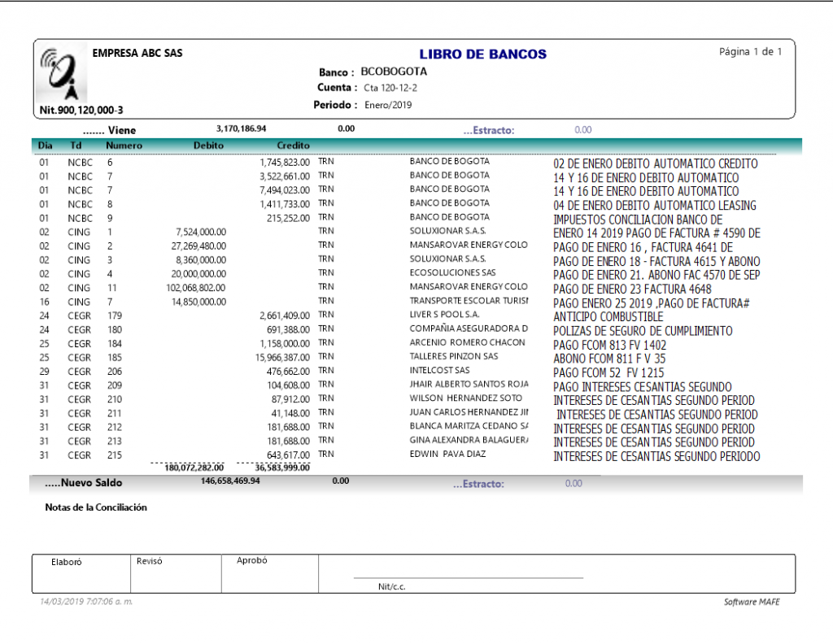Click the Aprobó signature box
833x644 pixels.
click(x=269, y=574)
